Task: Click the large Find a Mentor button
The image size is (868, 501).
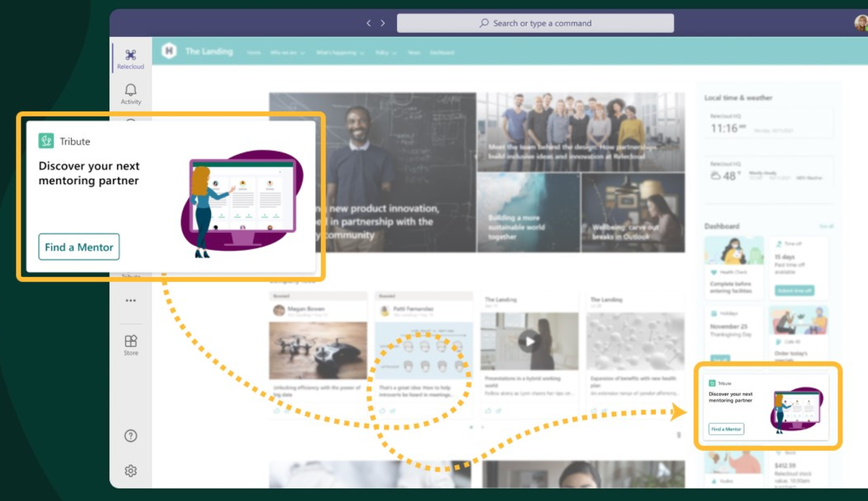Action: coord(79,247)
